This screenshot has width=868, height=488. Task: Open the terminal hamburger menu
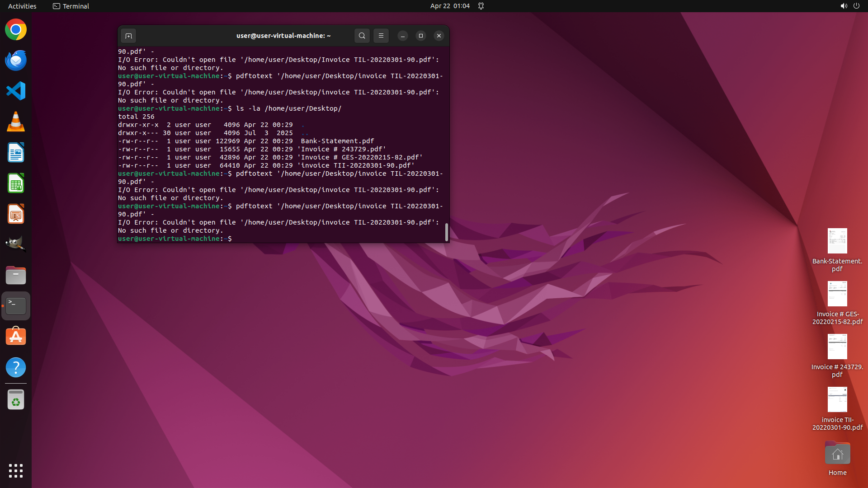coord(381,36)
